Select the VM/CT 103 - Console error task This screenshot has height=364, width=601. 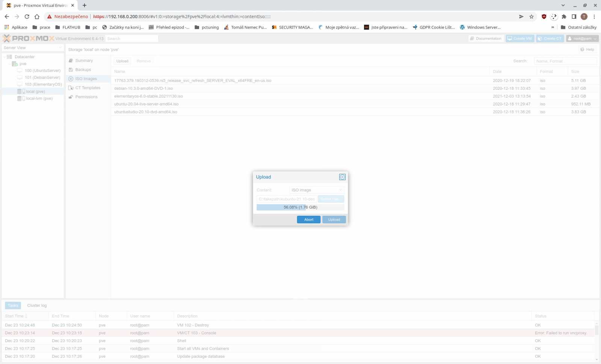(x=299, y=333)
